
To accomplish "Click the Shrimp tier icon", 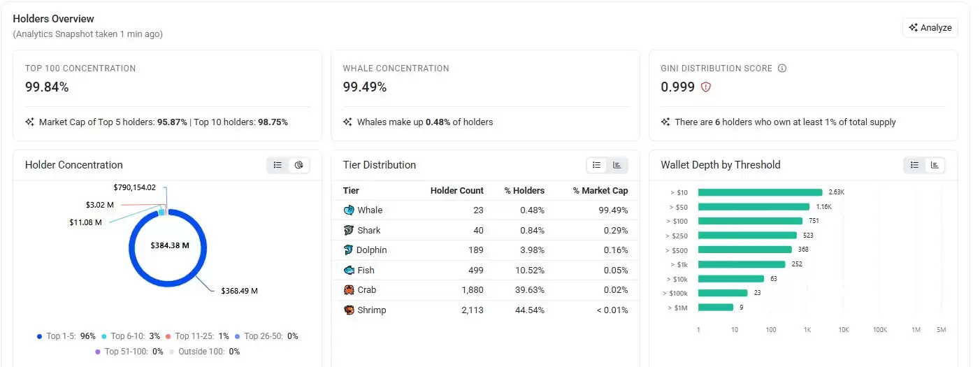I will click(349, 310).
